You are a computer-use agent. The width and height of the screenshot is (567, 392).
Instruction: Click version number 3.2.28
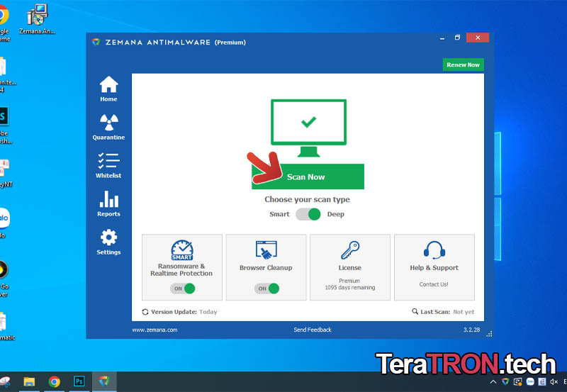[x=472, y=330]
